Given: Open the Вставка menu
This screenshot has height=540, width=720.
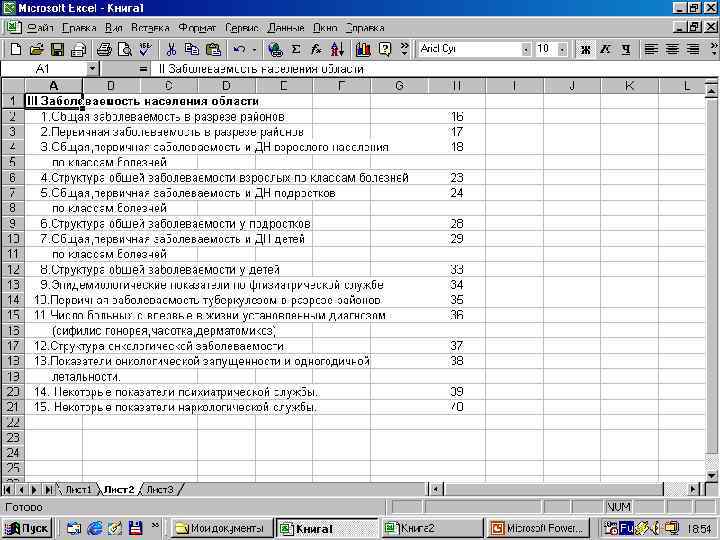Looking at the screenshot, I should [150, 28].
